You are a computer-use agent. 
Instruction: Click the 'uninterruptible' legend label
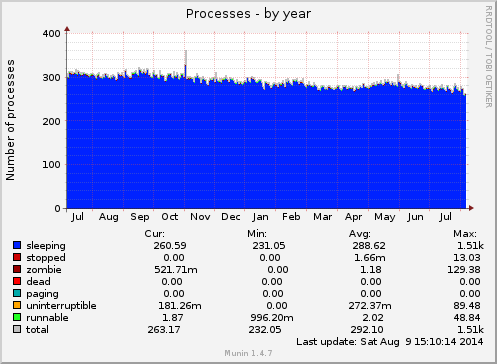pos(61,306)
